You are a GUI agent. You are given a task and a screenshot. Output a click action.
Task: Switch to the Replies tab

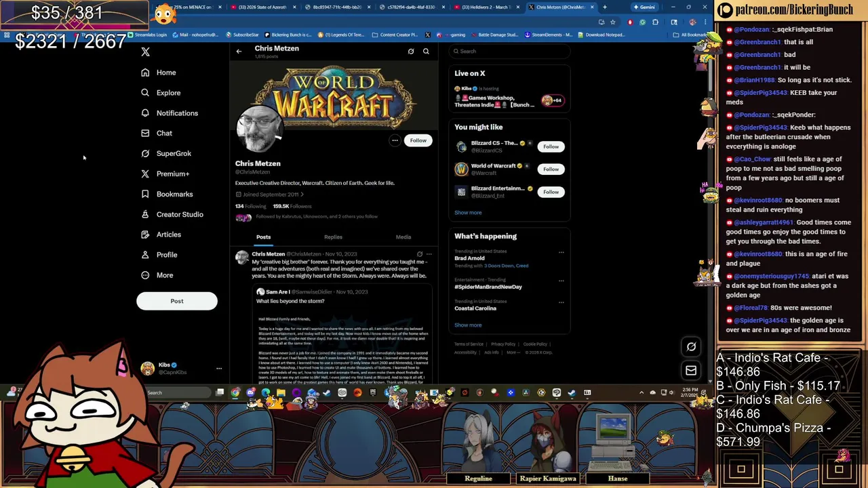[333, 237]
